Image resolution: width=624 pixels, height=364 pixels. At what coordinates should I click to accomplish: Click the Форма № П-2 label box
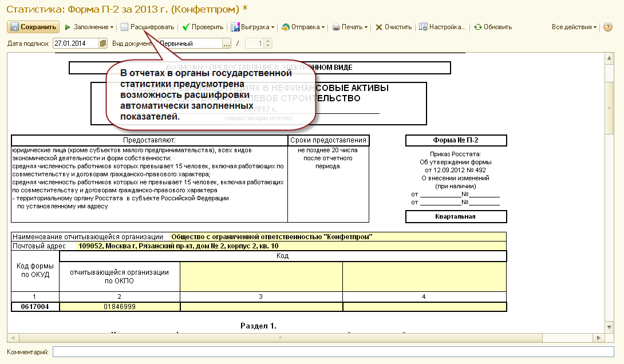(x=456, y=140)
